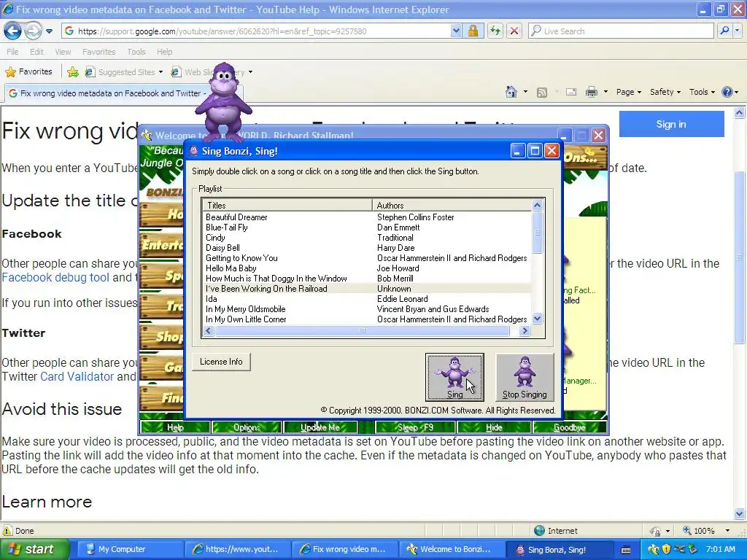Click playlist scroll-down arrow
Image resolution: width=747 pixels, height=560 pixels.
click(x=537, y=319)
